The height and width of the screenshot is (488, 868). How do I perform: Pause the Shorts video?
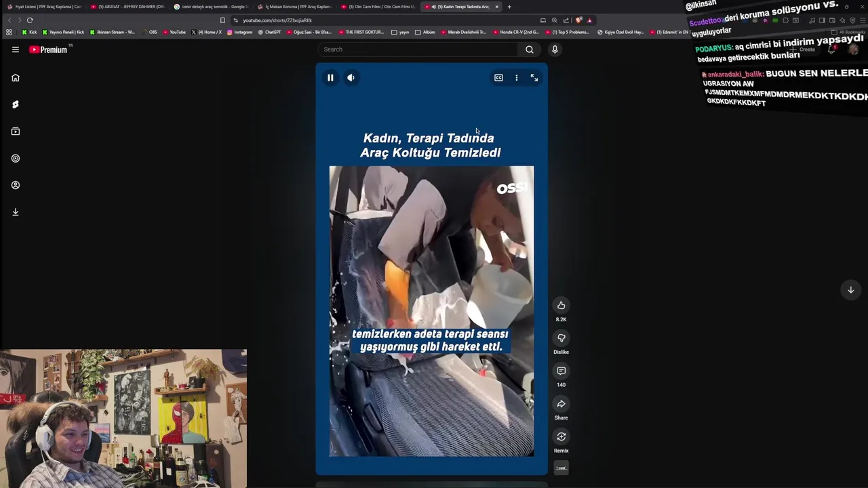(330, 78)
